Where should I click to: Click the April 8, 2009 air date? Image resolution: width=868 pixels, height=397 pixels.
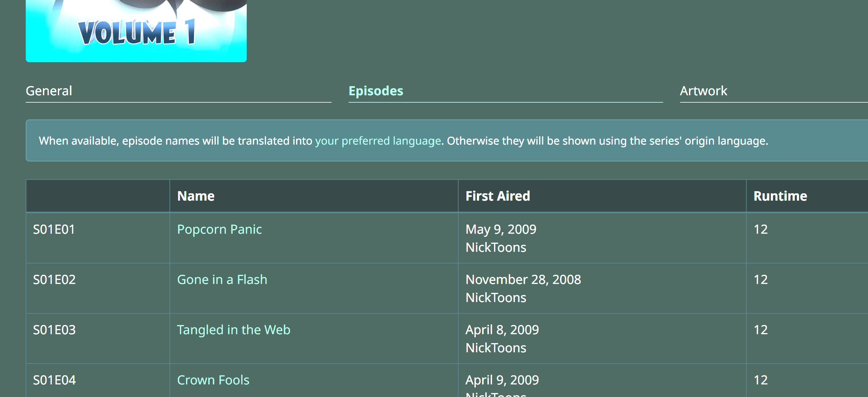(x=502, y=330)
